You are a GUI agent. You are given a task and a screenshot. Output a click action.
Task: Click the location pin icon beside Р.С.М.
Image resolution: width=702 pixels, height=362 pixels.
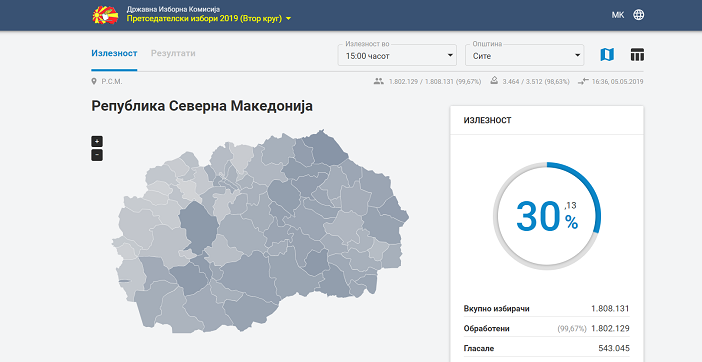94,81
